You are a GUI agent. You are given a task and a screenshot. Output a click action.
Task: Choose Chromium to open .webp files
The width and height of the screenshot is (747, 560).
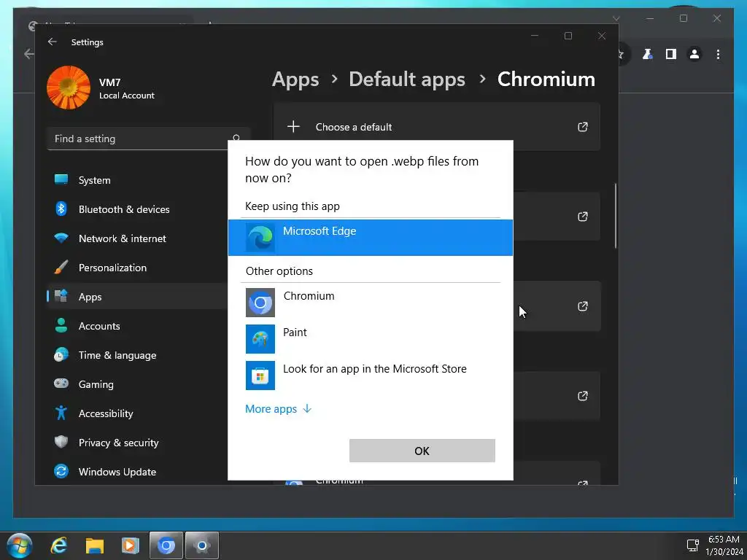point(370,303)
